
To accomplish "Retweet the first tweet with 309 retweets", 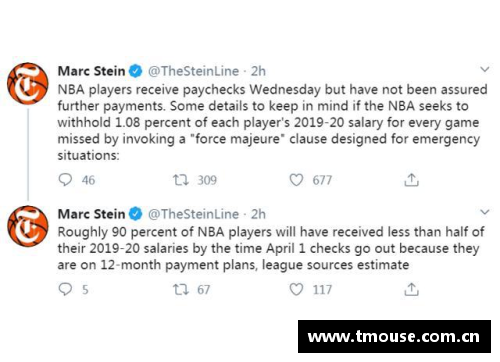I will tap(181, 180).
